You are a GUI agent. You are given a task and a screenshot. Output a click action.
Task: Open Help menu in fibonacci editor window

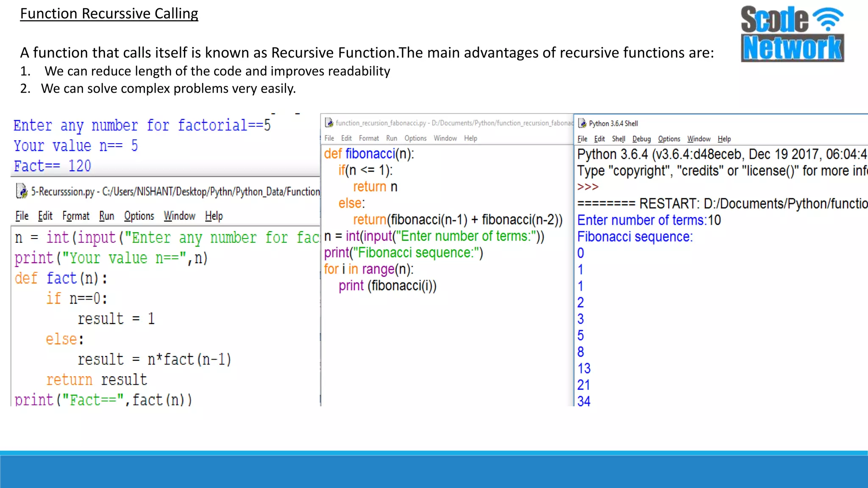(x=470, y=138)
